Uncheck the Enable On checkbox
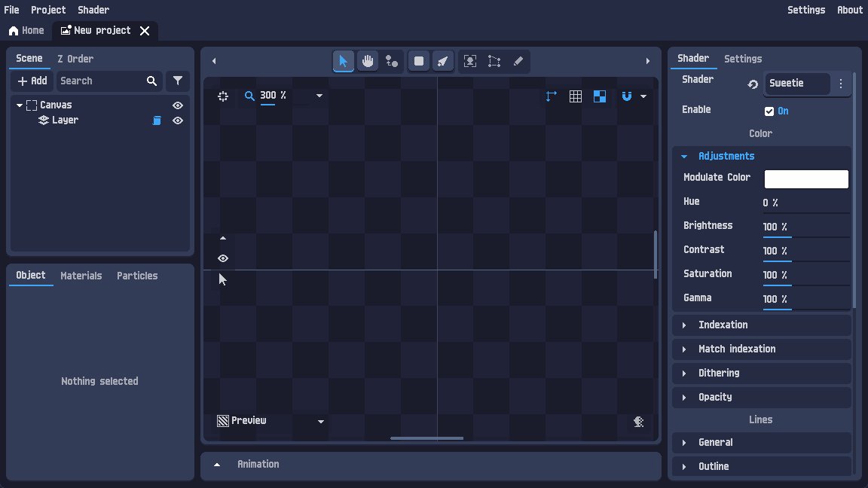Viewport: 868px width, 488px height. 769,111
